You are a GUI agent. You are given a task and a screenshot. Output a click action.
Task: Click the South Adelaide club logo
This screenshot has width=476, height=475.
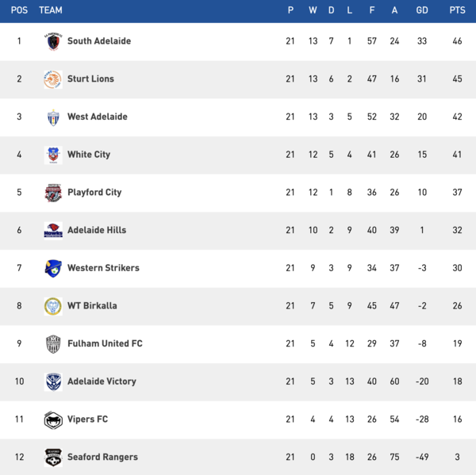53,41
